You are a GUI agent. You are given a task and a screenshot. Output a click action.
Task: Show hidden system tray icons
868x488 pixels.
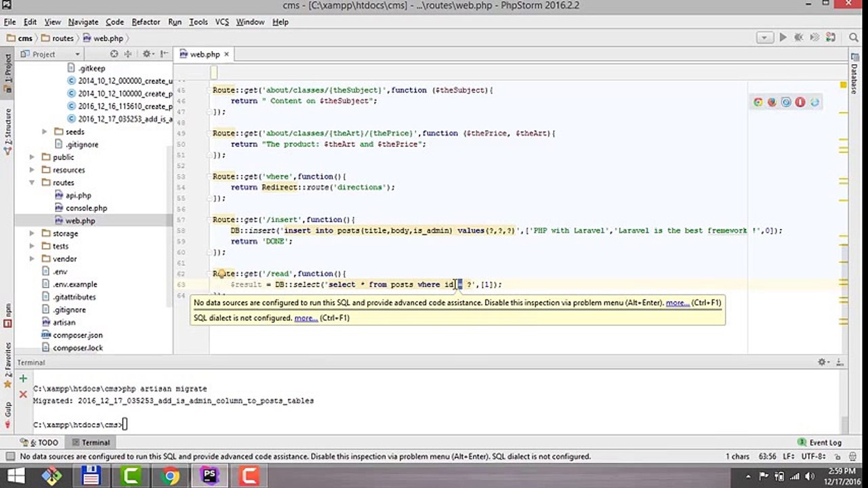tap(749, 476)
